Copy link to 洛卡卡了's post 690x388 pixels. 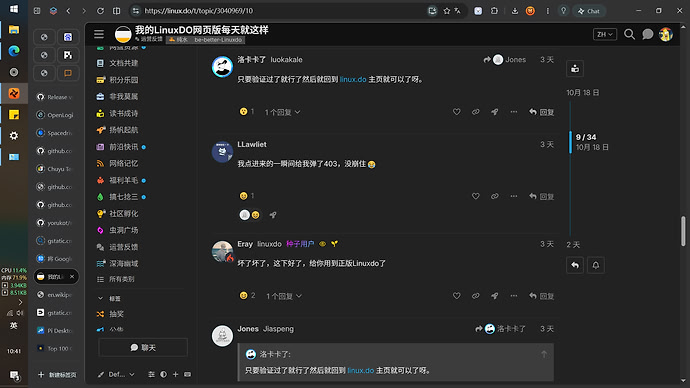point(476,112)
